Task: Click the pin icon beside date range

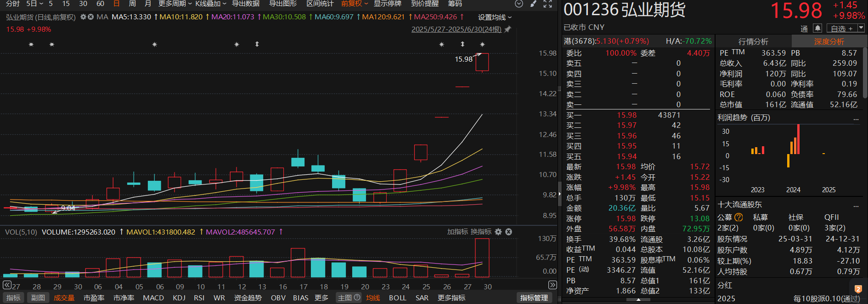Action: (507, 29)
